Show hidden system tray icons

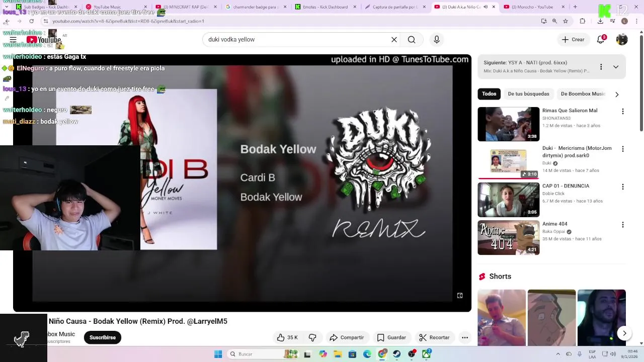[x=557, y=354]
